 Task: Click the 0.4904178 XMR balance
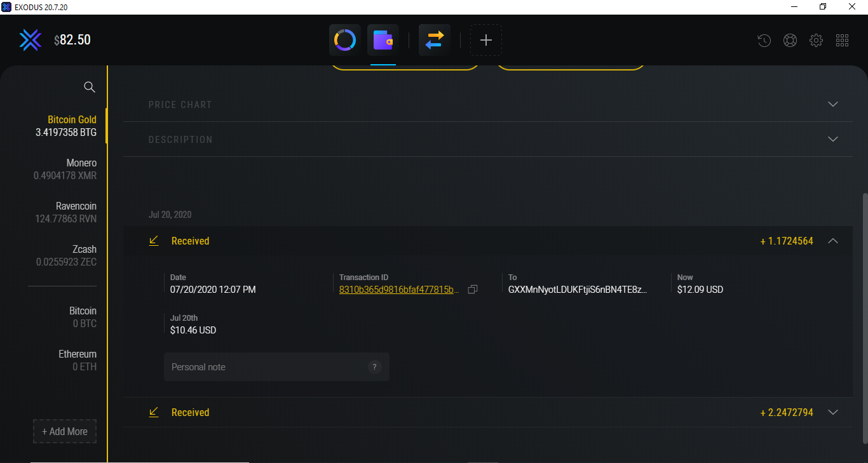[65, 175]
